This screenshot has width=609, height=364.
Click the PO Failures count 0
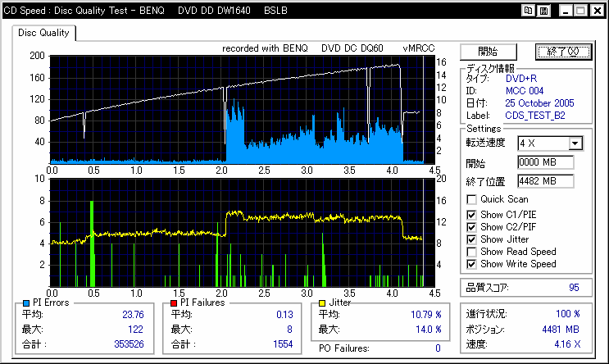438,348
